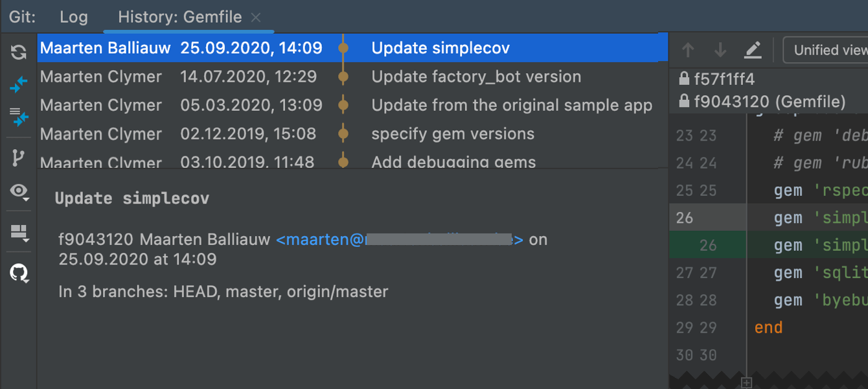Open the GitHub icon dropdown

coord(19,273)
